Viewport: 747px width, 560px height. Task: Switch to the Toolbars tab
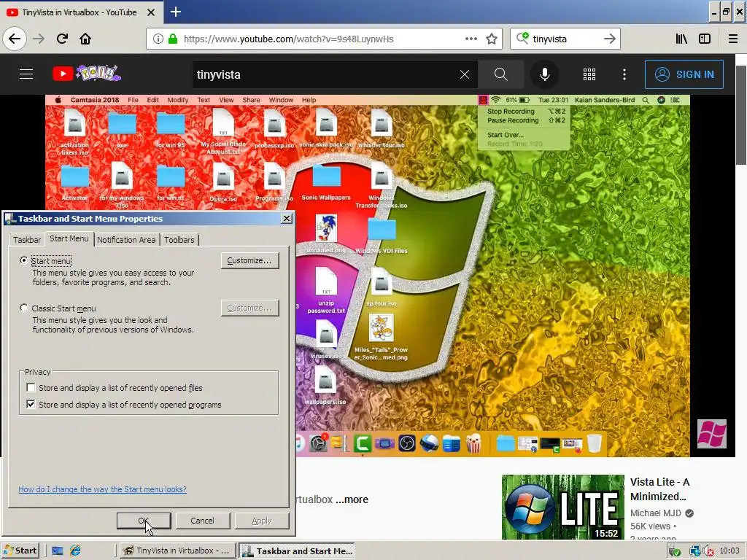point(179,239)
